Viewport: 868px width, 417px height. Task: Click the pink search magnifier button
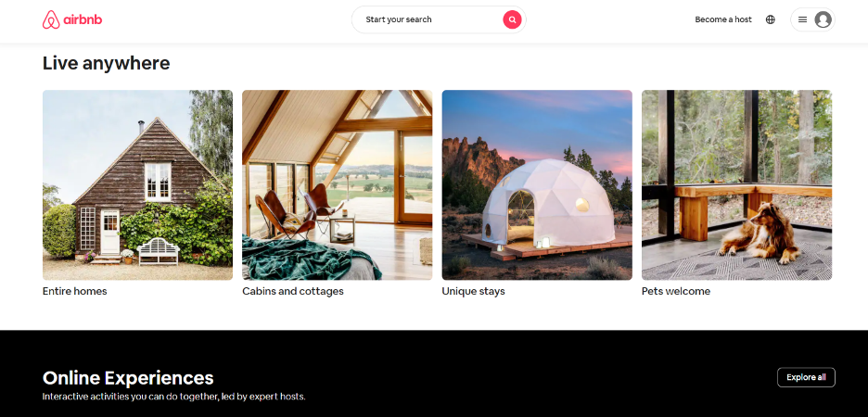pos(512,19)
